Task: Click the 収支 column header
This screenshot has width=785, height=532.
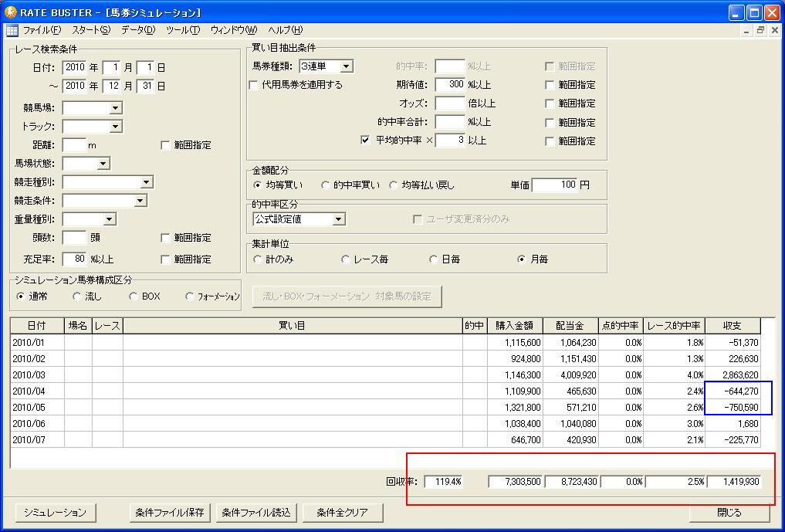Action: (x=733, y=326)
